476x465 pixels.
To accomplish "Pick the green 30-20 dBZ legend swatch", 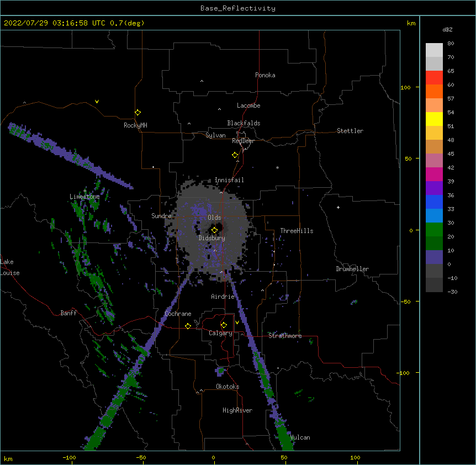I will [434, 230].
